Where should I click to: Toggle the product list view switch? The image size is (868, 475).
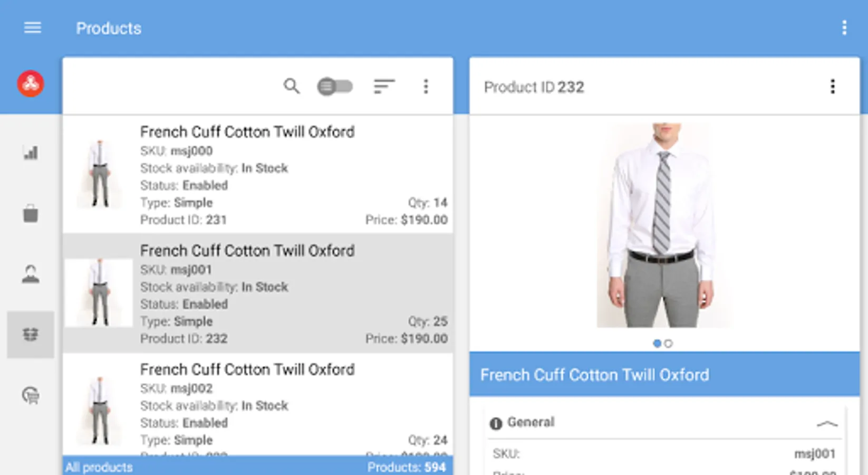335,86
